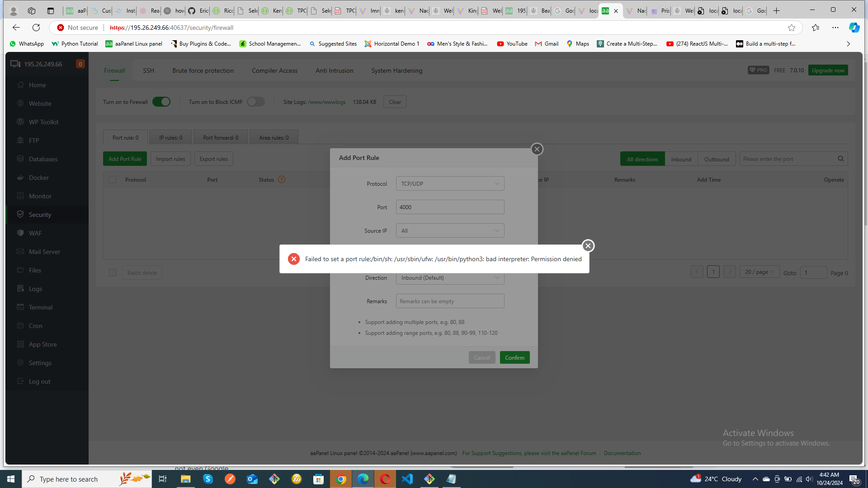This screenshot has height=488, width=868.
Task: Check the Batch delete checkbox
Action: [x=113, y=273]
